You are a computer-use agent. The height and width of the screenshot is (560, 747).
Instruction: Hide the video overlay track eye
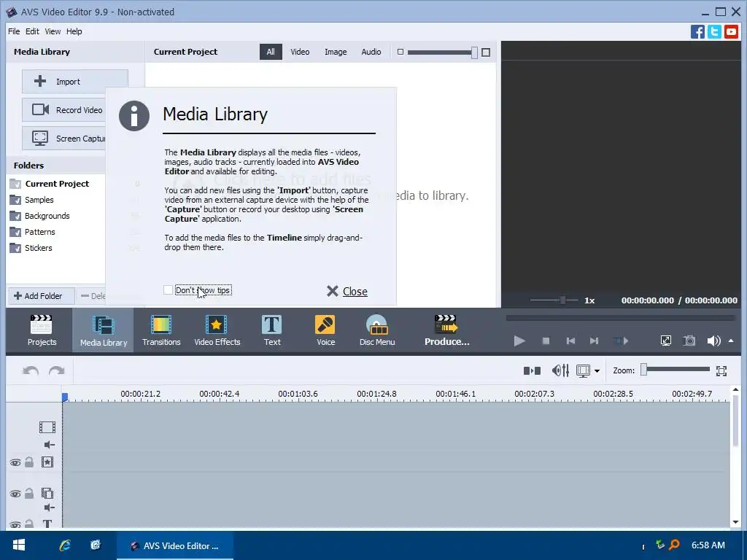[15, 494]
